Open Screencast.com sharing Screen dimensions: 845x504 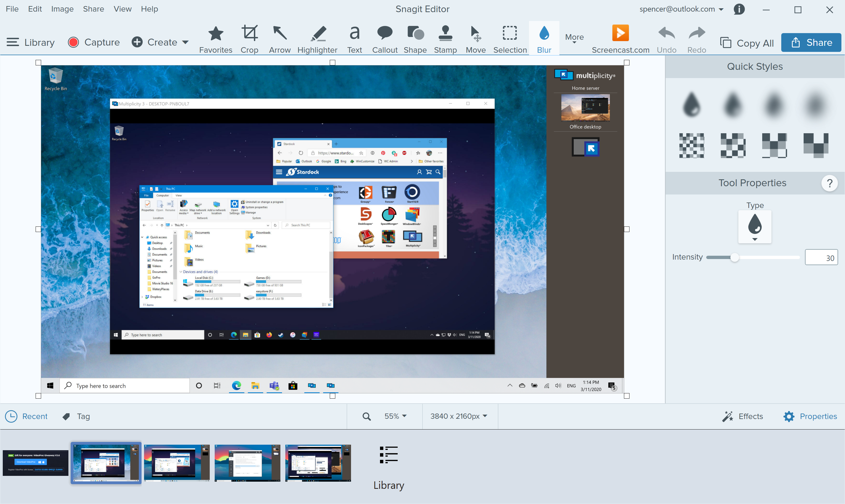coord(620,39)
